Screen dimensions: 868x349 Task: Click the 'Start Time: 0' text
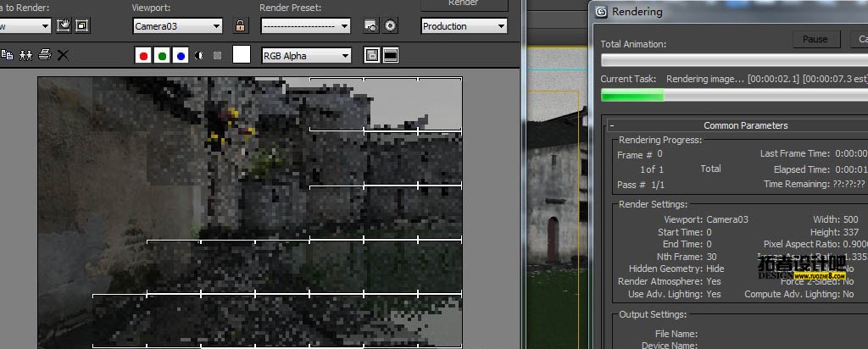click(x=685, y=232)
